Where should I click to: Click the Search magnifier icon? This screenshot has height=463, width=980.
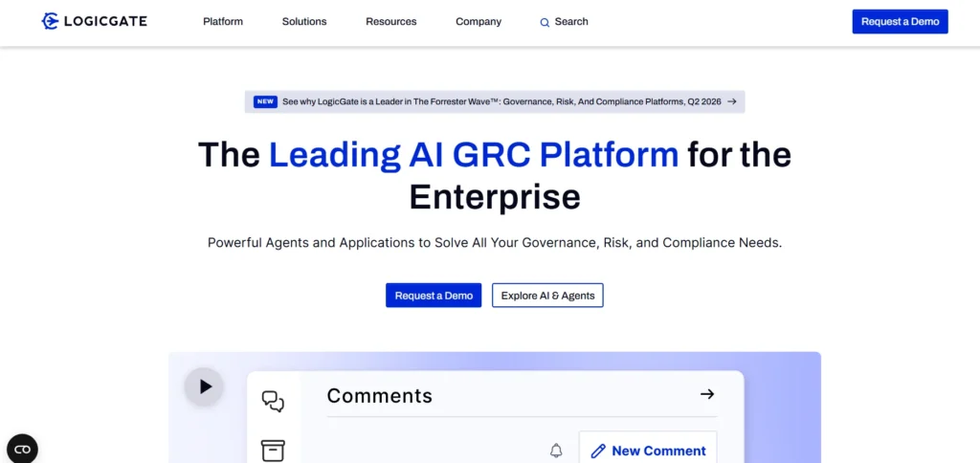coord(545,22)
